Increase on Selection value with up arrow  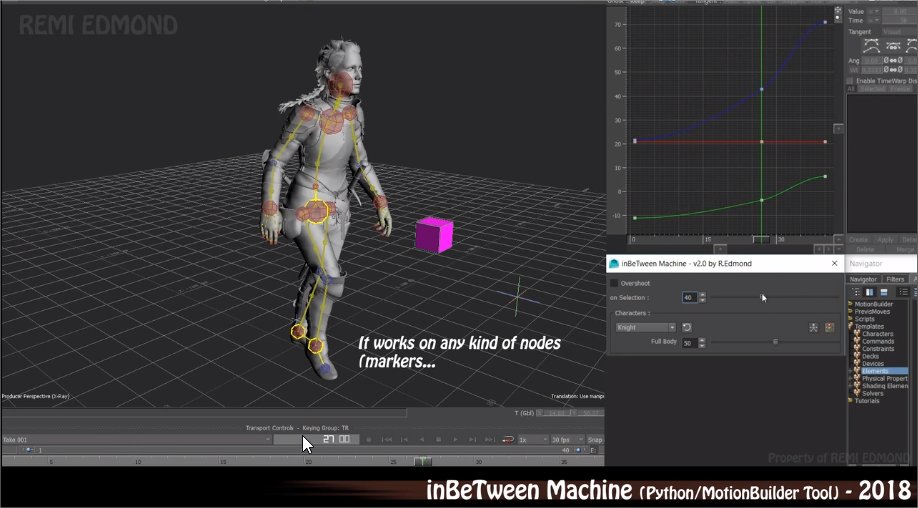(x=703, y=295)
